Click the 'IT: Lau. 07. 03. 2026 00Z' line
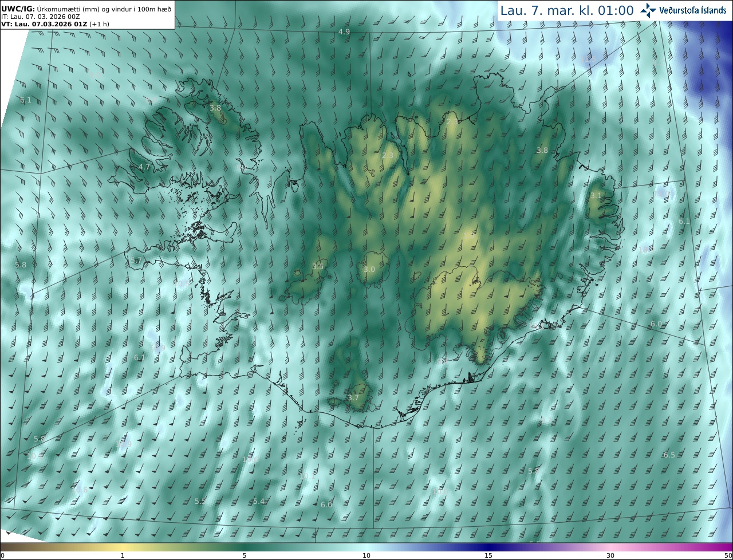 (x=41, y=17)
